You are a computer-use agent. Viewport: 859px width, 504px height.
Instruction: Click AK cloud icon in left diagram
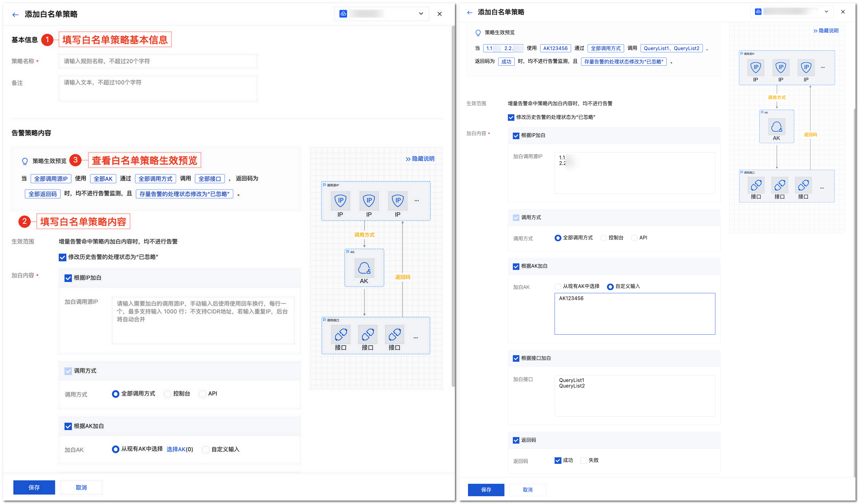point(364,268)
